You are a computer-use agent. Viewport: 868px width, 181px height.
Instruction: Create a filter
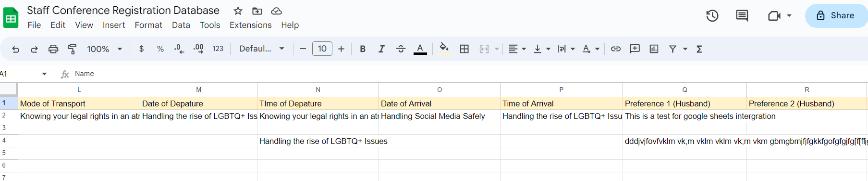[x=673, y=49]
